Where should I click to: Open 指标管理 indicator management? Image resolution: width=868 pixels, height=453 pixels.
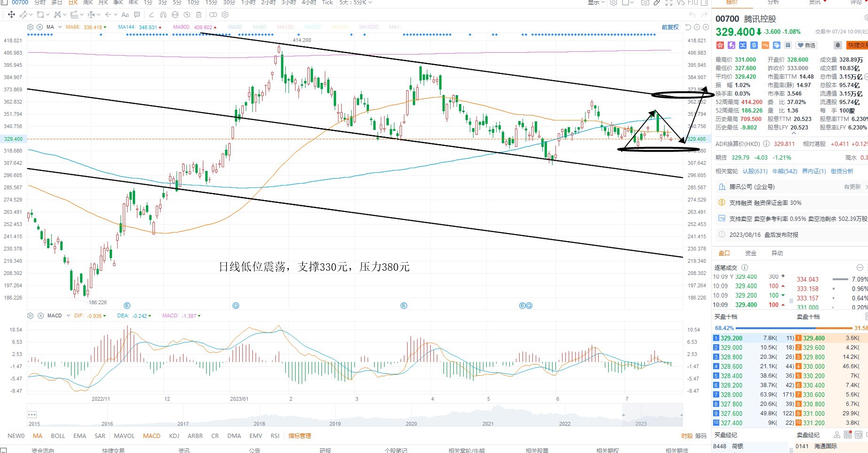click(x=300, y=436)
